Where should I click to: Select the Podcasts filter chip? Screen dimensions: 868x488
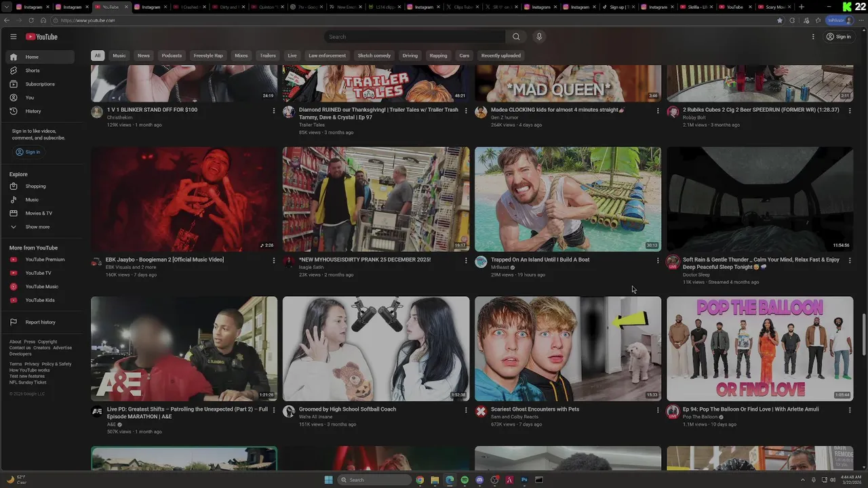coord(172,56)
